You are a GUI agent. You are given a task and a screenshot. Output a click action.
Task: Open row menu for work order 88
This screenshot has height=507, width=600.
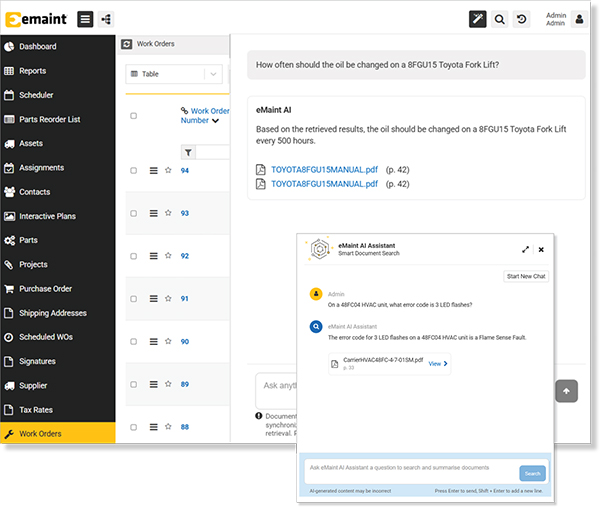click(153, 427)
